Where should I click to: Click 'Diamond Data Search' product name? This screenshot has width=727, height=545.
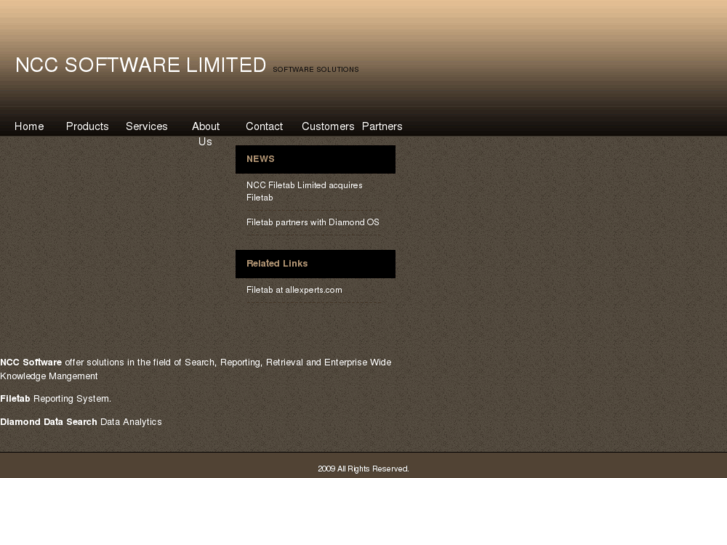pos(49,422)
